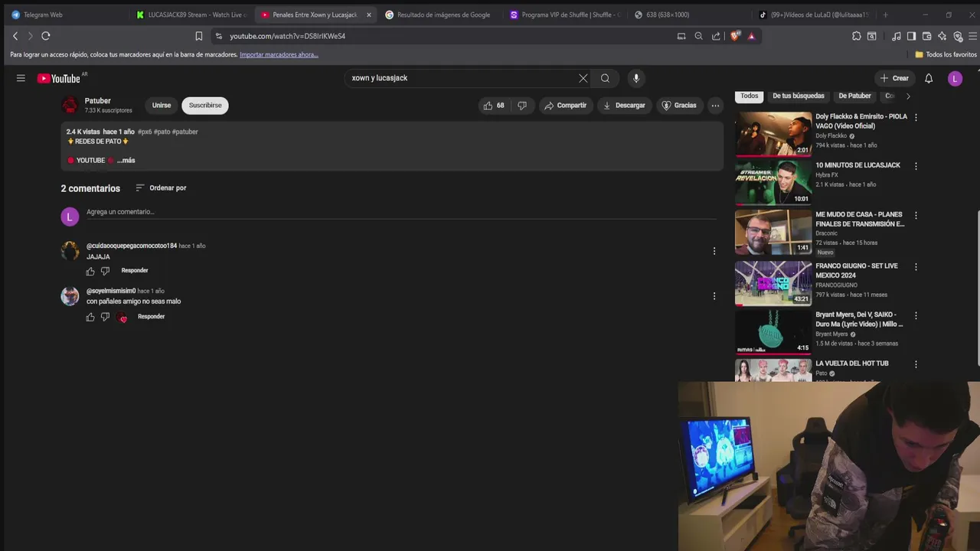This screenshot has width=980, height=551.
Task: Switch to Resultado de imágenes de Google tab
Action: tap(440, 15)
